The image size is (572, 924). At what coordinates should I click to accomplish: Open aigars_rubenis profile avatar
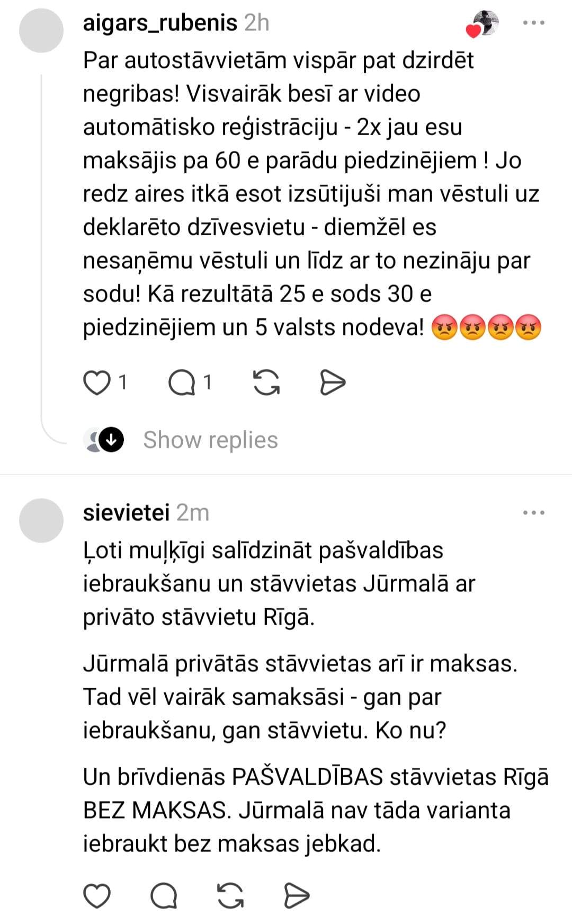click(41, 31)
